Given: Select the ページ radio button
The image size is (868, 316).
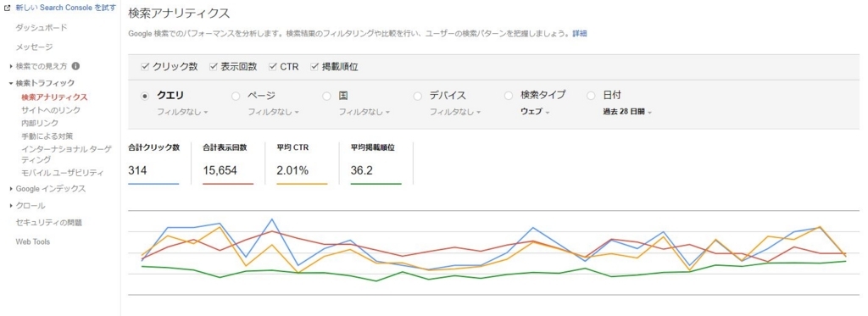Looking at the screenshot, I should point(236,96).
